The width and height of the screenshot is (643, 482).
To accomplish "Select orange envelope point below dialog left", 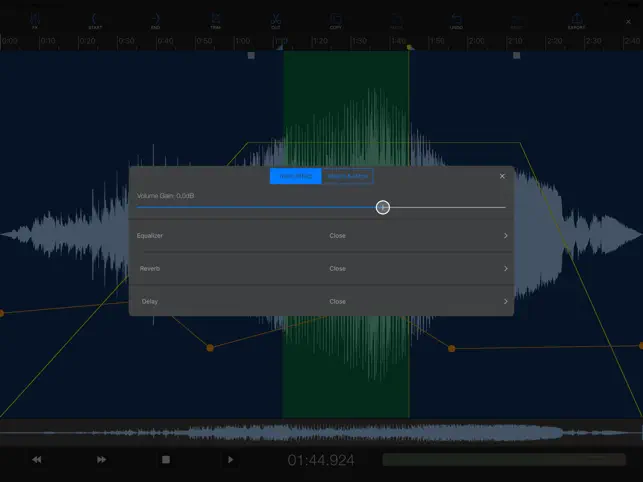I will [210, 348].
